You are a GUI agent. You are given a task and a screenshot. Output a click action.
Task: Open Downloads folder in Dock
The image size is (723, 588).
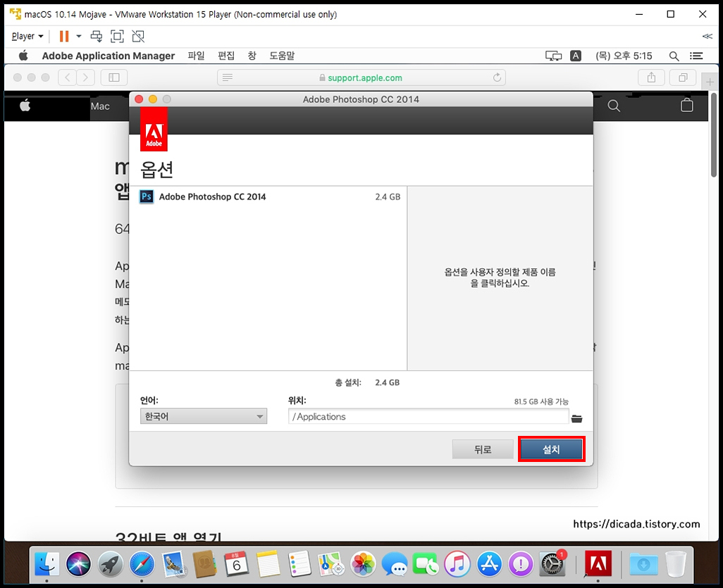(x=643, y=563)
